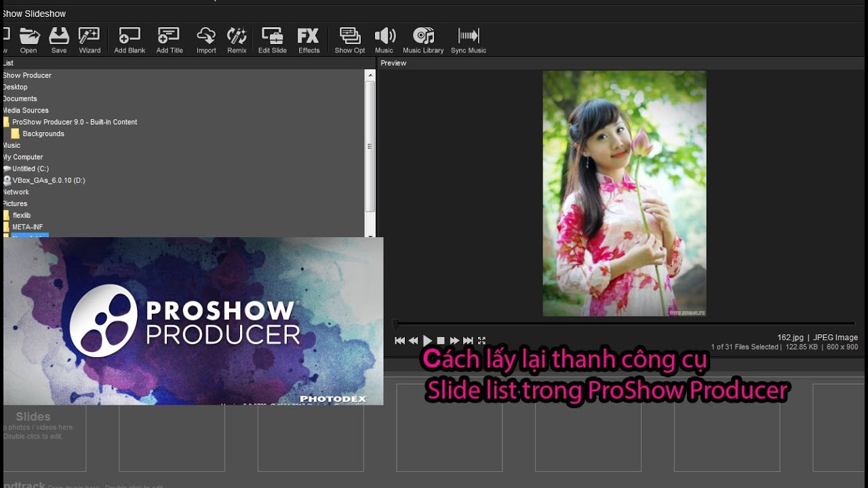Play the slideshow preview
Image resolution: width=868 pixels, height=488 pixels.
point(427,340)
